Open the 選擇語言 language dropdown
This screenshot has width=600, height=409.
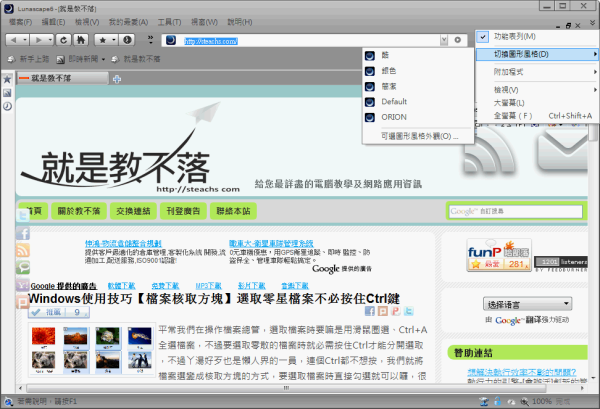point(527,303)
